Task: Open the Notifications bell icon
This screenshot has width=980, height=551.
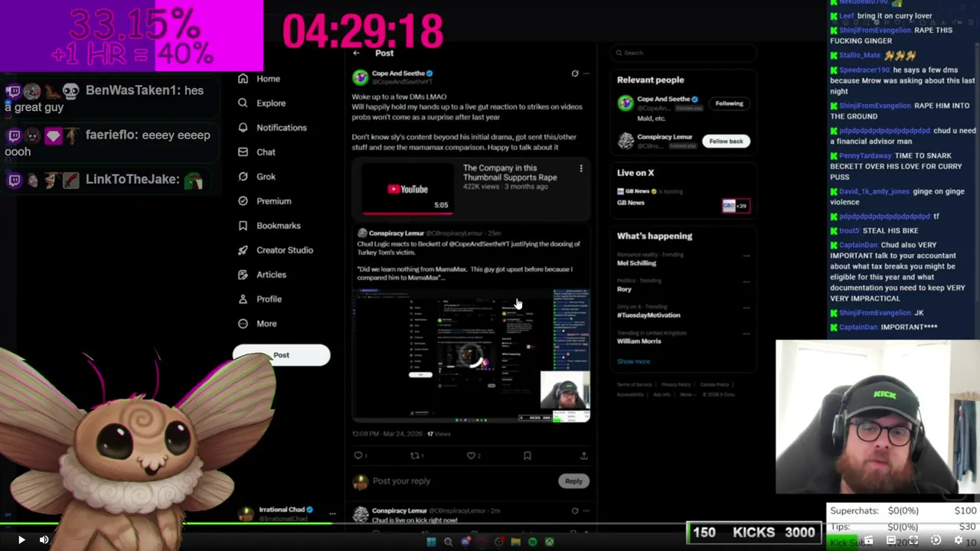Action: coord(243,128)
